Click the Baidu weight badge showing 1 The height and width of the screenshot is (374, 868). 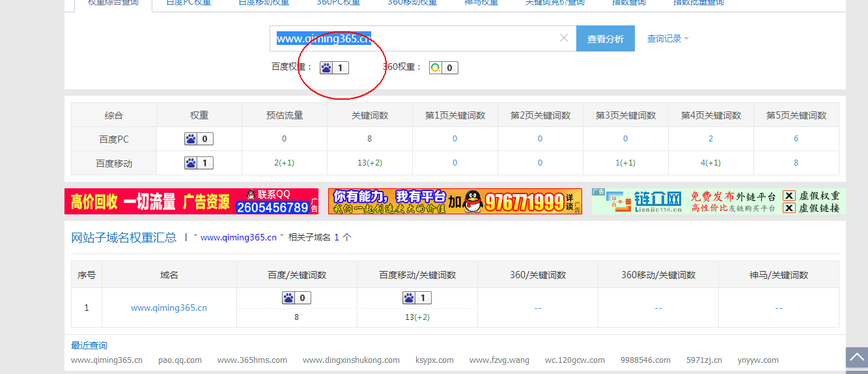click(x=334, y=68)
